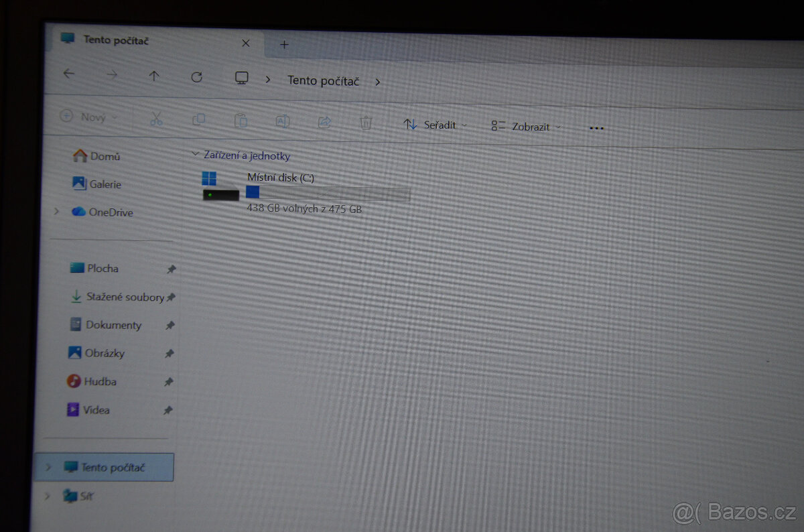The height and width of the screenshot is (532, 804).
Task: Open a new tab with plus button
Action: click(284, 45)
